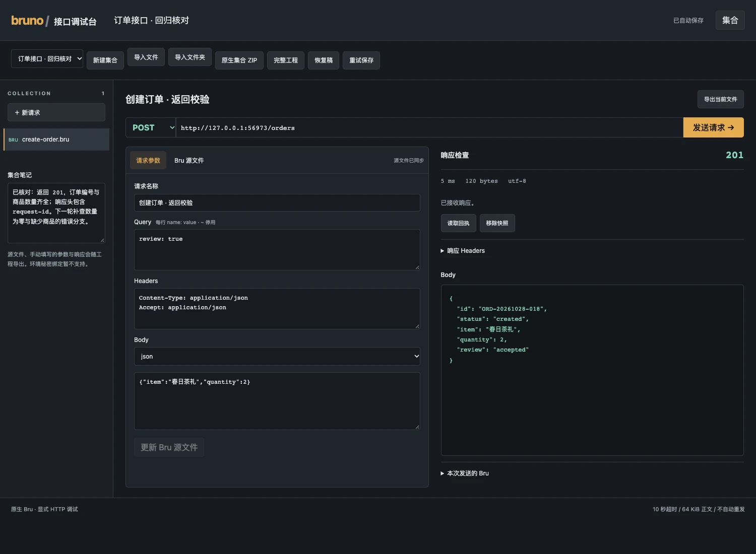Image resolution: width=756 pixels, height=554 pixels.
Task: Switch to the Bru 源文件 tab
Action: coord(189,160)
